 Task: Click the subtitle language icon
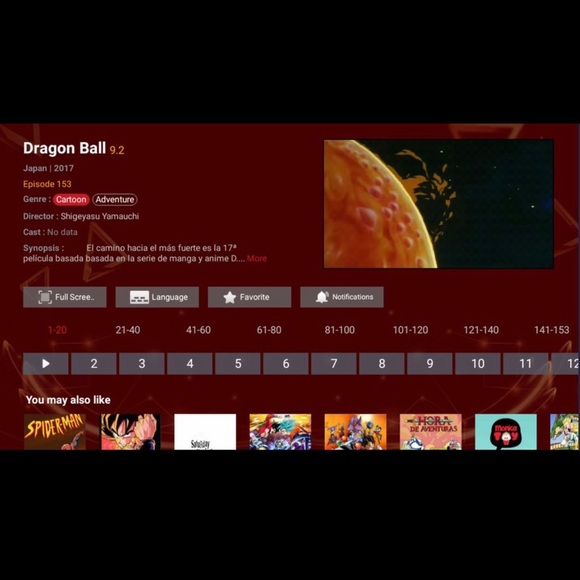[x=139, y=297]
